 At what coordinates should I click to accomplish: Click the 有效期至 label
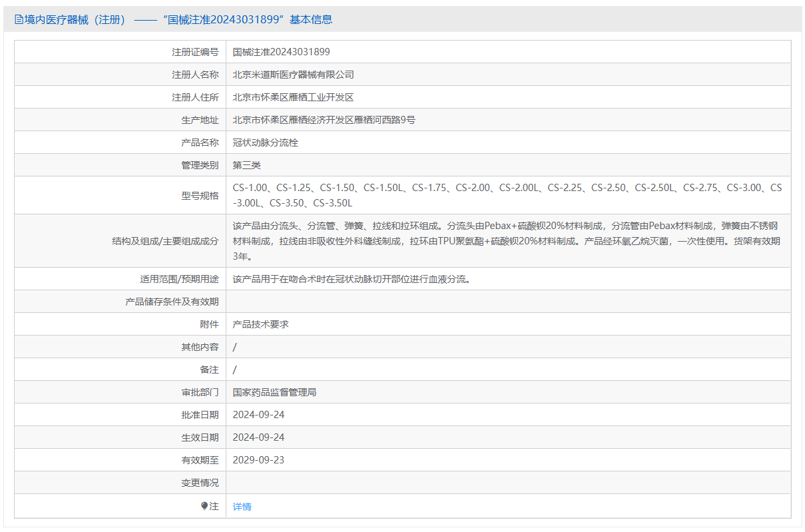pyautogui.click(x=200, y=460)
